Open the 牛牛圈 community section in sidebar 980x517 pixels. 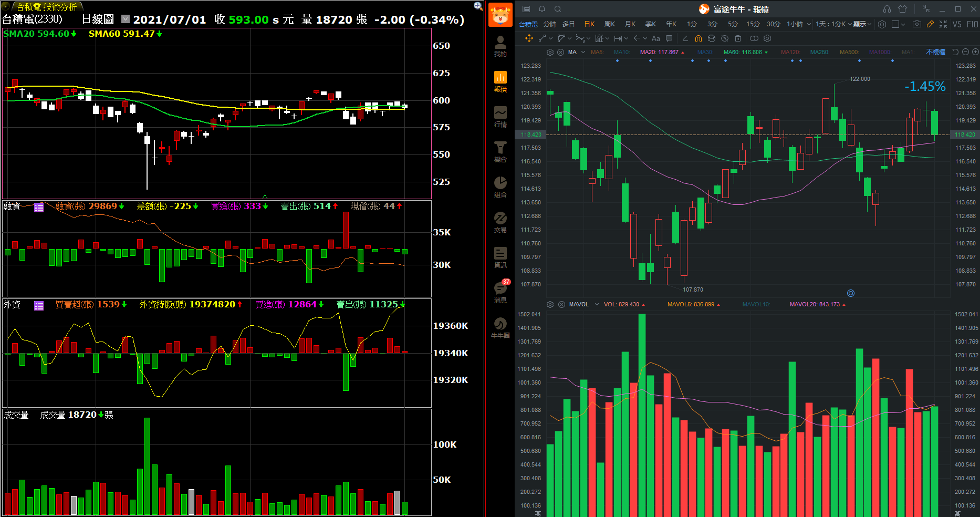point(501,328)
